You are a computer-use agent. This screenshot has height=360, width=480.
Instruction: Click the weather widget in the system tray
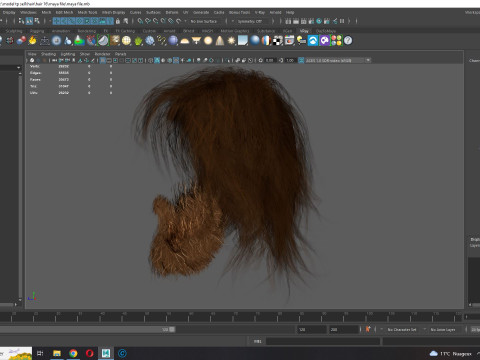pos(451,353)
